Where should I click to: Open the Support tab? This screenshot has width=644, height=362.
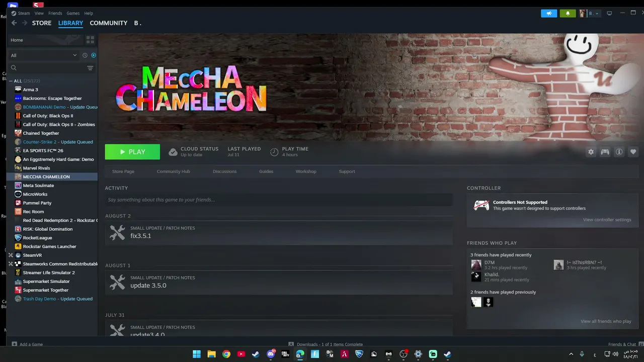(347, 171)
